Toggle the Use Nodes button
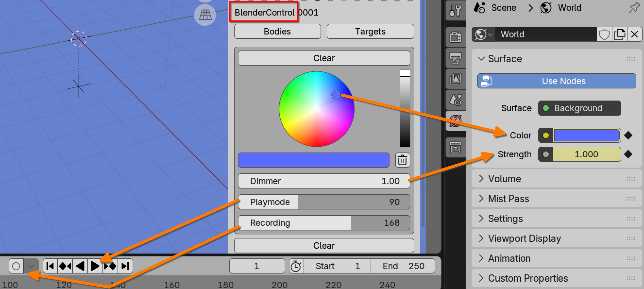This screenshot has height=289, width=644. point(557,81)
